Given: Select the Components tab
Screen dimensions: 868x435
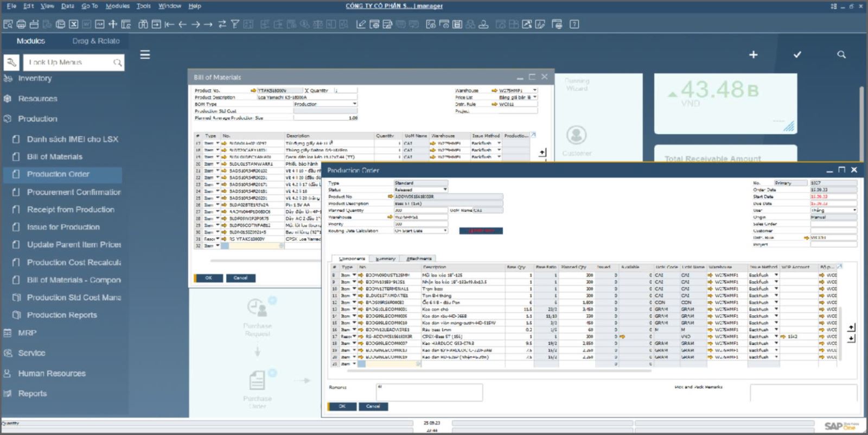Looking at the screenshot, I should (x=352, y=259).
